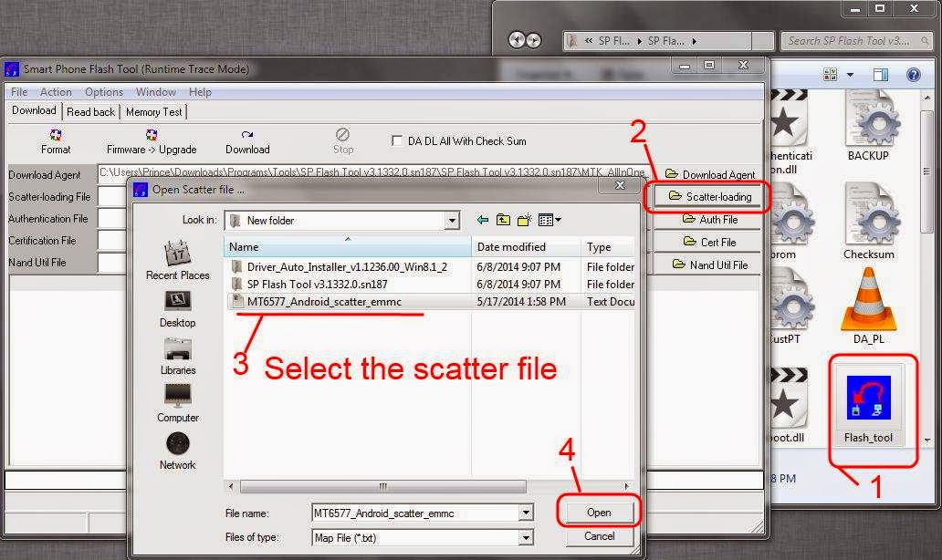Switch to the Memory Test tab
Screen dimensions: 942x560
[x=153, y=112]
